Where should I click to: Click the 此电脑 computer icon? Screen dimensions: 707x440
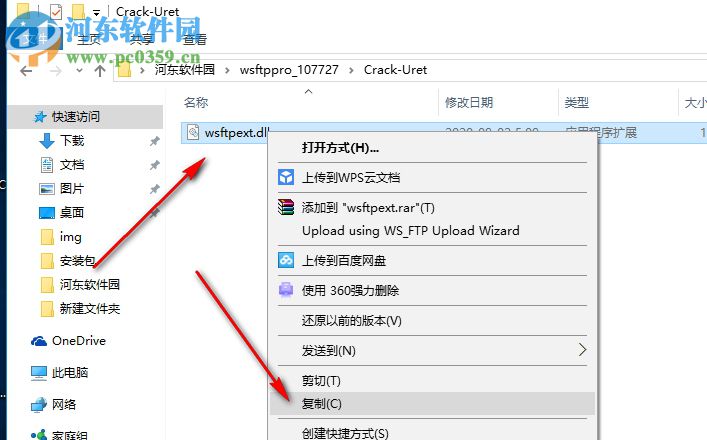pos(39,373)
